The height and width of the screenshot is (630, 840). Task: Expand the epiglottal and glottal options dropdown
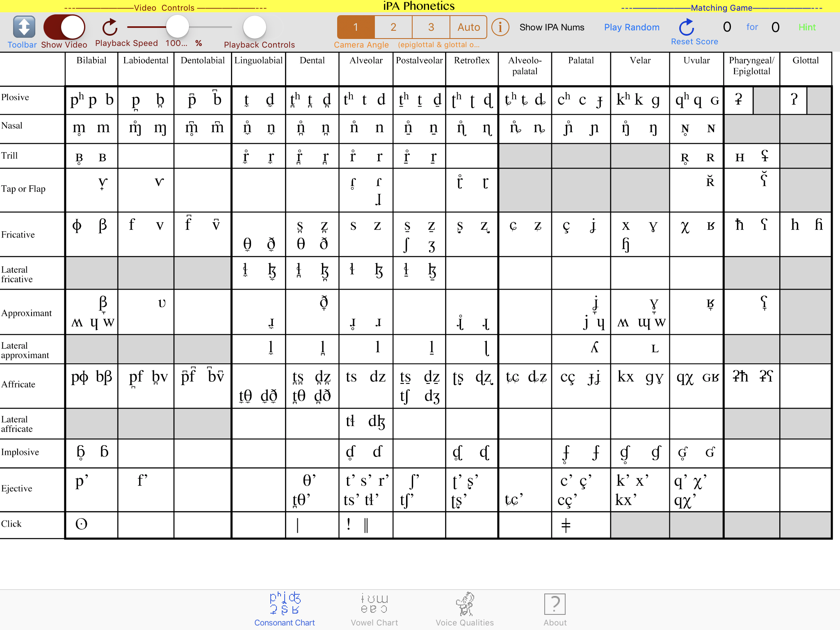[439, 44]
